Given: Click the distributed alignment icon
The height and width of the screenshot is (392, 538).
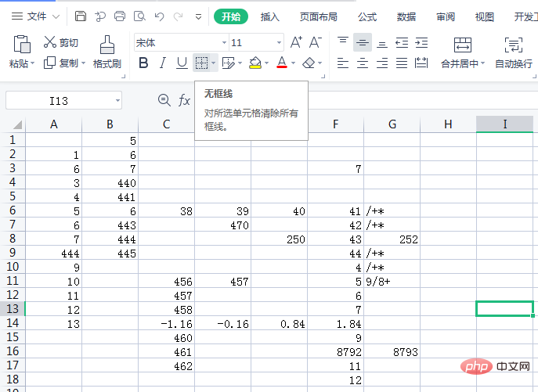Looking at the screenshot, I should tap(421, 63).
